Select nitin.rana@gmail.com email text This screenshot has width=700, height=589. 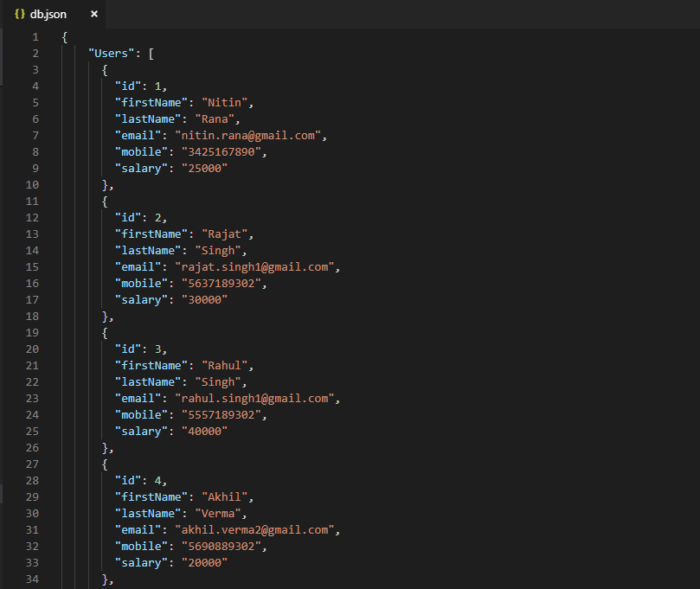click(250, 135)
